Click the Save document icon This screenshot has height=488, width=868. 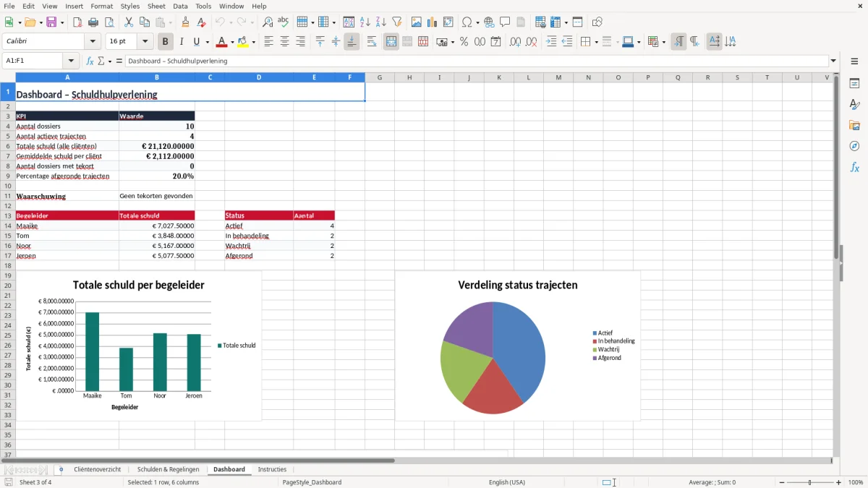pos(51,22)
